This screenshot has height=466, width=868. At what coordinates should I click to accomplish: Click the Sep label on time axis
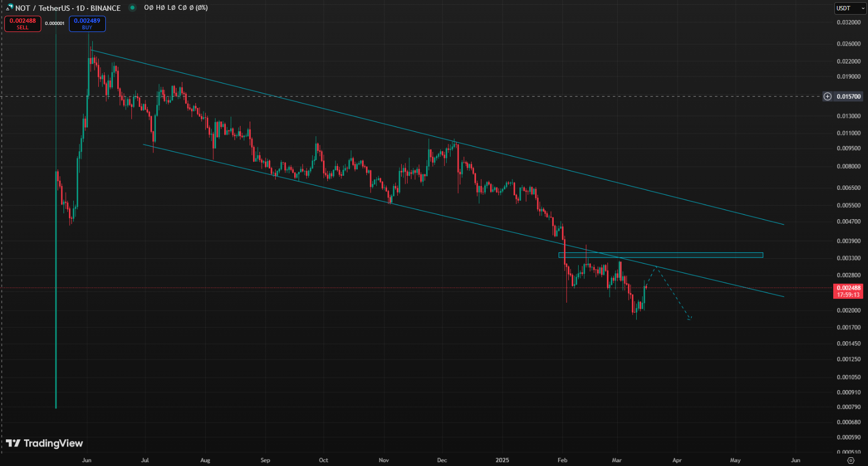click(265, 460)
